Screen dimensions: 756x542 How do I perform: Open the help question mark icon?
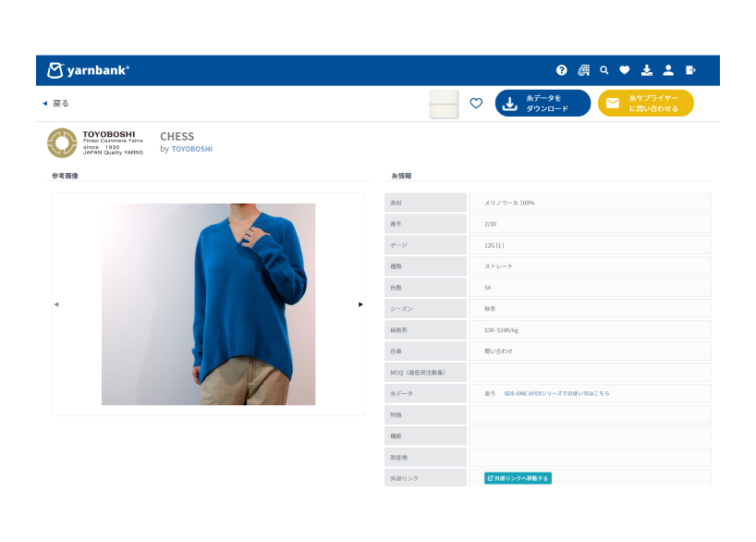[x=562, y=70]
